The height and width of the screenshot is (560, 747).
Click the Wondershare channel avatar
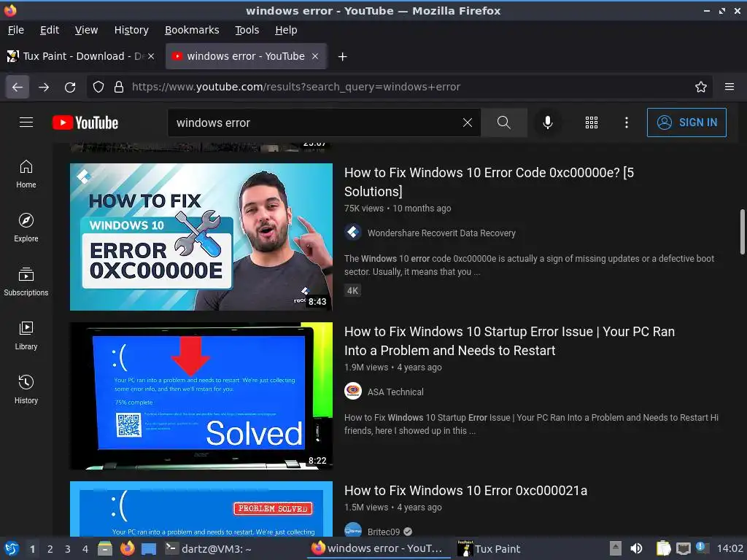click(x=353, y=233)
